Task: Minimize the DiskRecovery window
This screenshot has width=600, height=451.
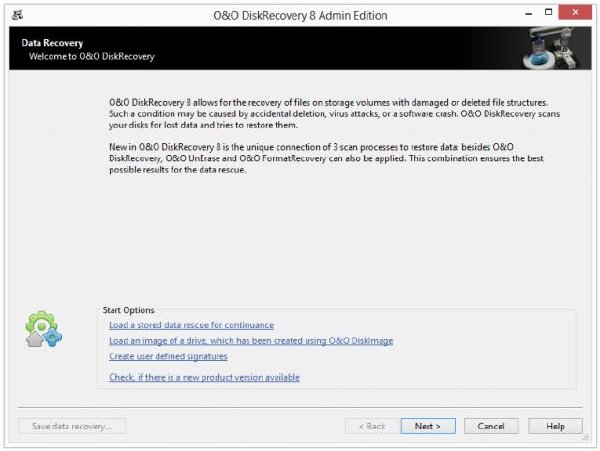Action: (529, 14)
